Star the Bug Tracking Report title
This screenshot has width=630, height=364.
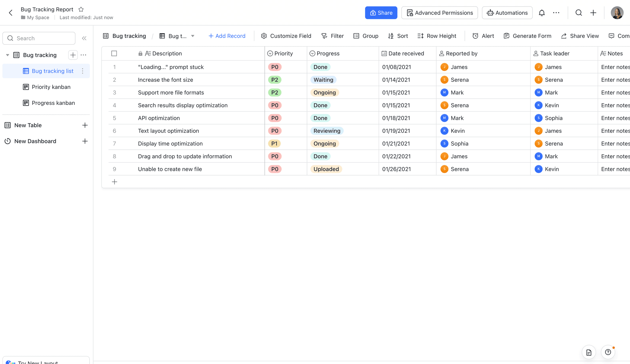coord(81,9)
